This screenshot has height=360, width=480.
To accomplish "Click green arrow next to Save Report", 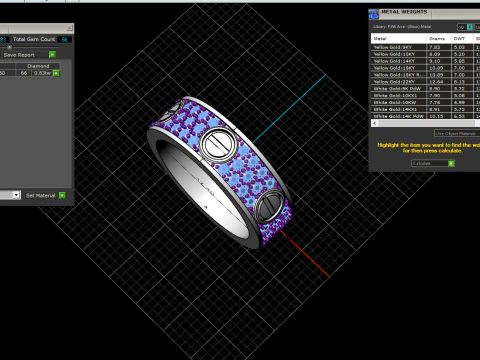I will click(x=52, y=54).
